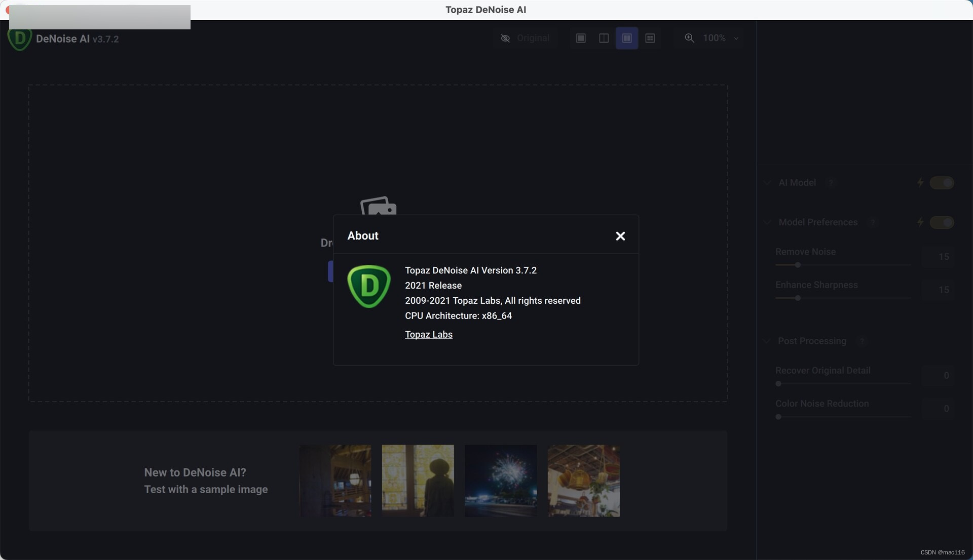The image size is (973, 560).
Task: Click the Remove Noise value field
Action: tap(938, 257)
